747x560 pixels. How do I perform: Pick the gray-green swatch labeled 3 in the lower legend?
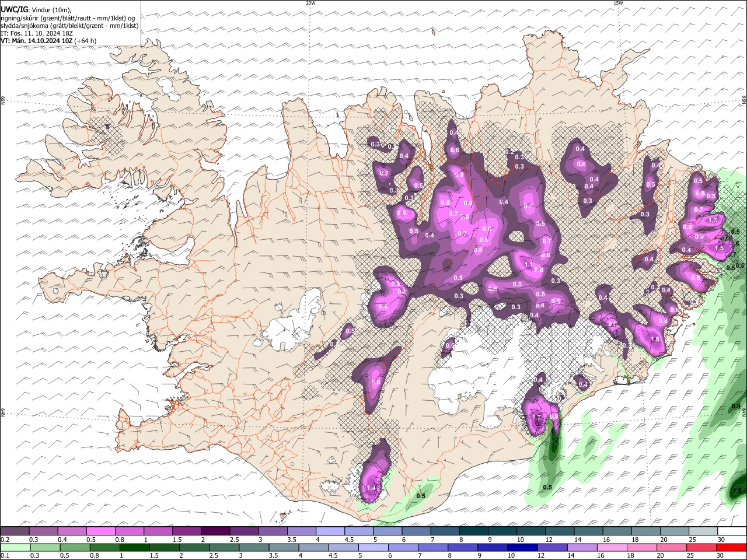[x=255, y=547]
